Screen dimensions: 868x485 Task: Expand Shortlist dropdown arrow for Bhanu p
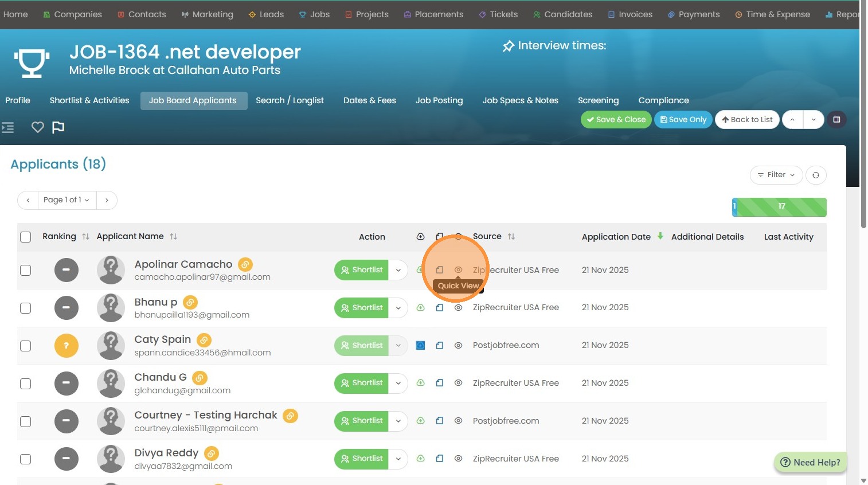point(398,308)
